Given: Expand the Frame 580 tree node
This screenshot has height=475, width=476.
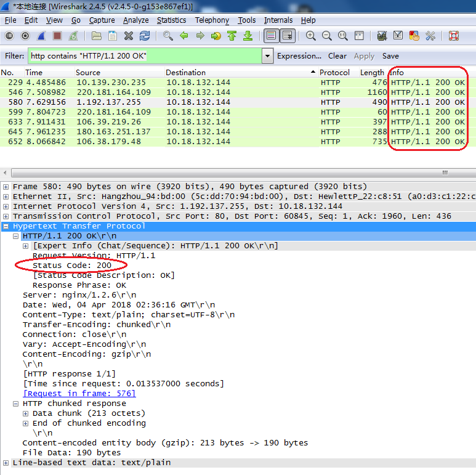Looking at the screenshot, I should [6, 187].
